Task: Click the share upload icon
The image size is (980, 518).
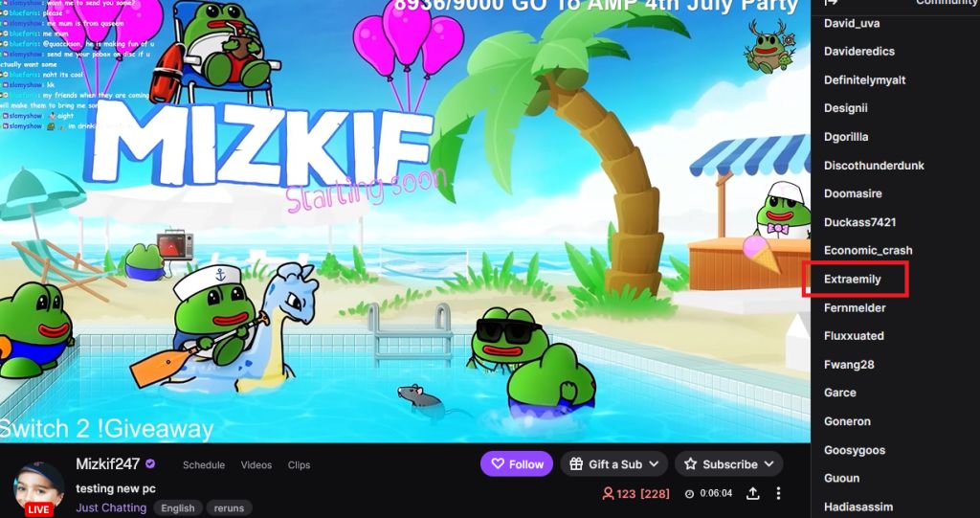Action: coord(753,494)
